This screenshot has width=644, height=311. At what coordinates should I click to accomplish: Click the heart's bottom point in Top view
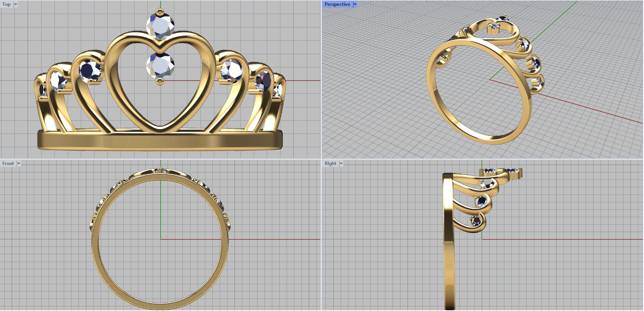tap(160, 128)
